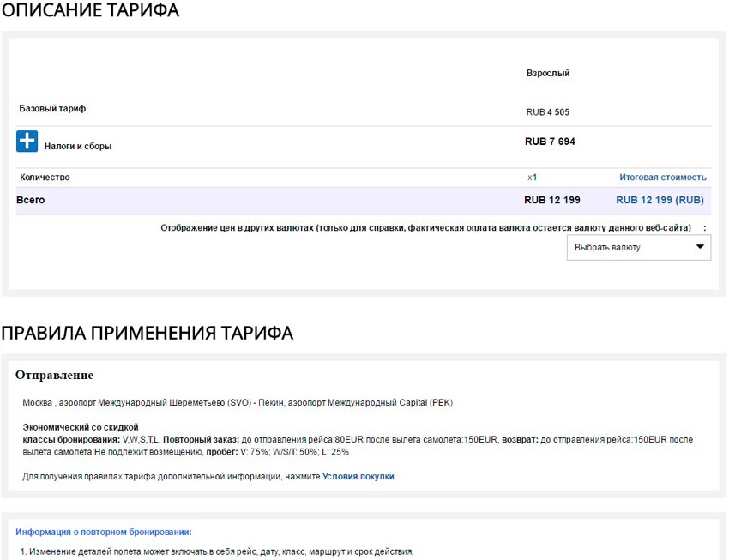
Task: Click the Moscow SVO to Beijing PEK route text
Action: (x=238, y=403)
